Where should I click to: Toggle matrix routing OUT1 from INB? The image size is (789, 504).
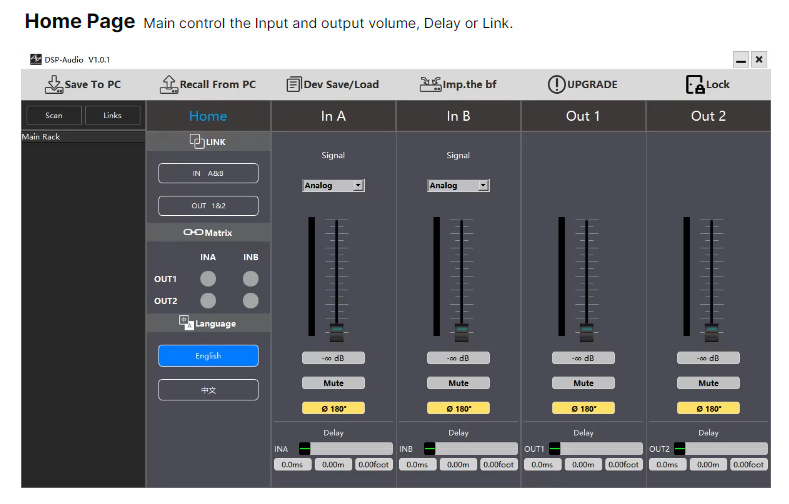pos(251,279)
